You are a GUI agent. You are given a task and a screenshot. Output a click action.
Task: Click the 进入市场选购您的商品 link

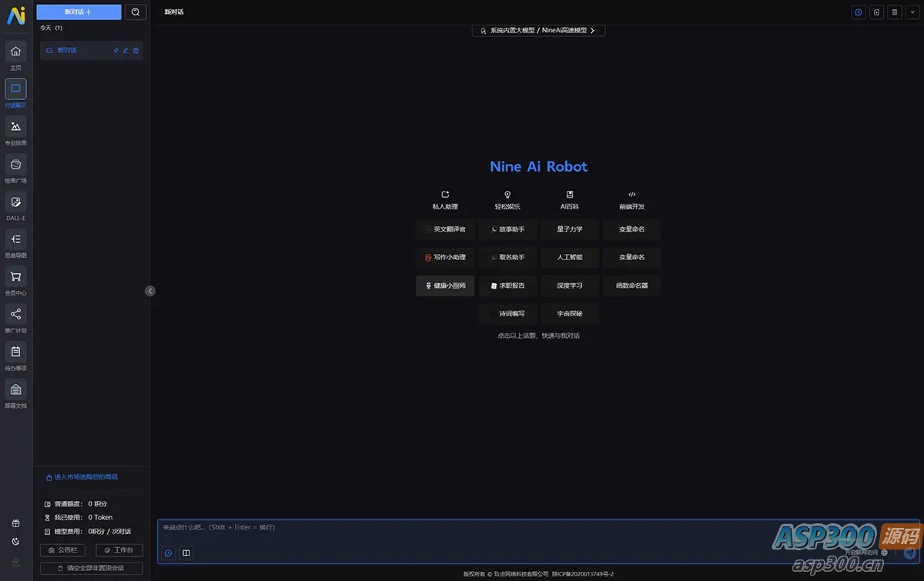(x=82, y=477)
